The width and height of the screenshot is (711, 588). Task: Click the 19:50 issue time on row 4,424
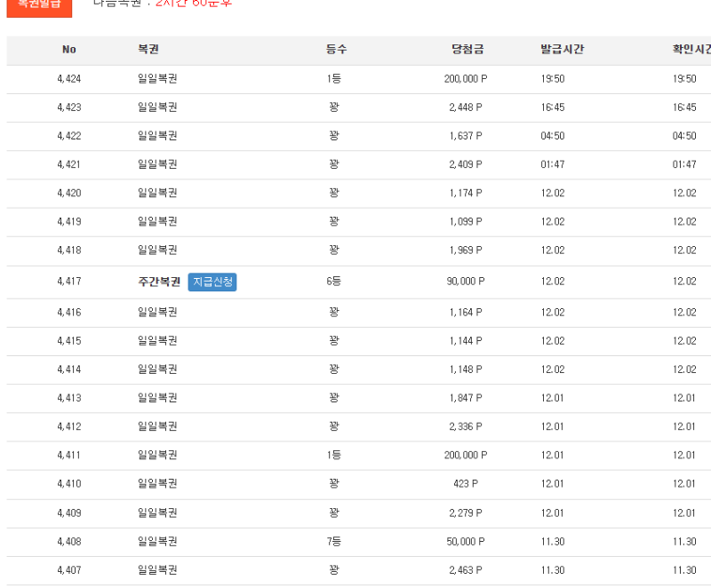point(552,78)
